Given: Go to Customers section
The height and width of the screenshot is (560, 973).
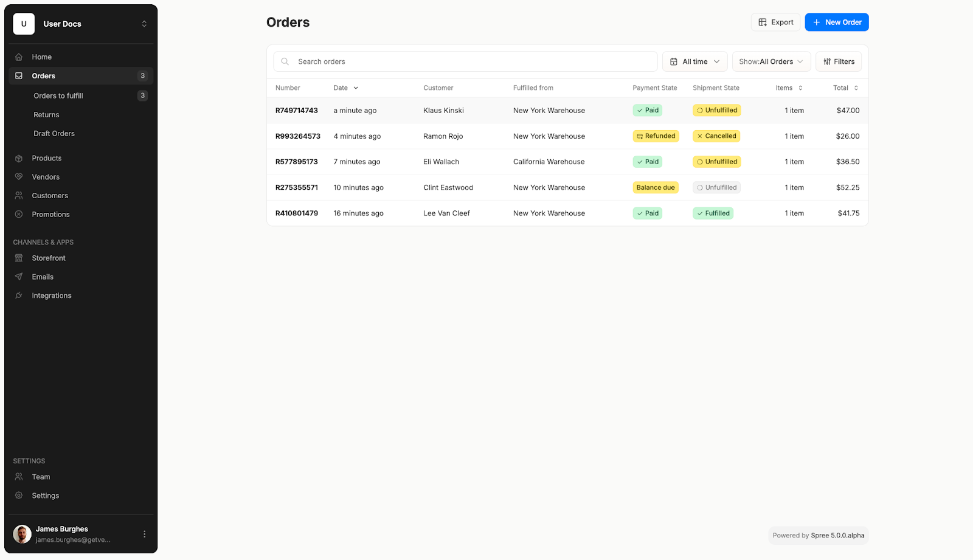Looking at the screenshot, I should [x=50, y=196].
